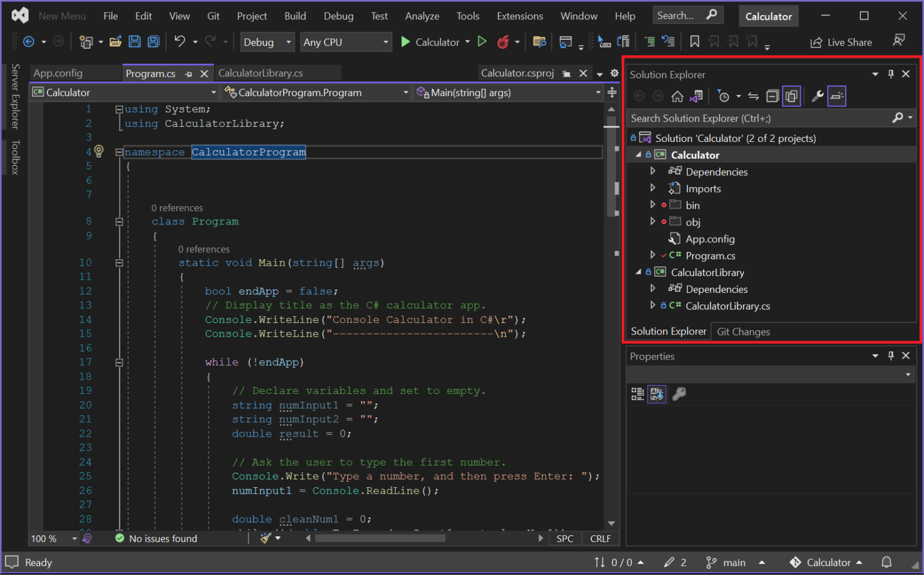Switch to the Git Changes tab
Image resolution: width=924 pixels, height=575 pixels.
tap(744, 331)
